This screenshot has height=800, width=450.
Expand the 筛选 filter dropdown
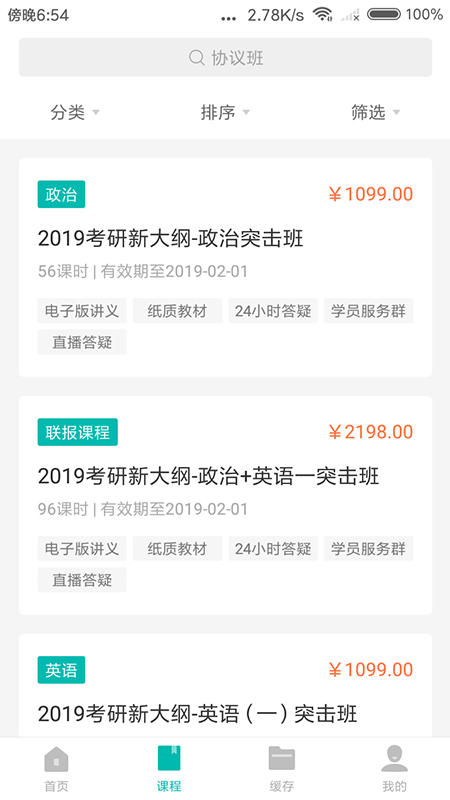375,112
